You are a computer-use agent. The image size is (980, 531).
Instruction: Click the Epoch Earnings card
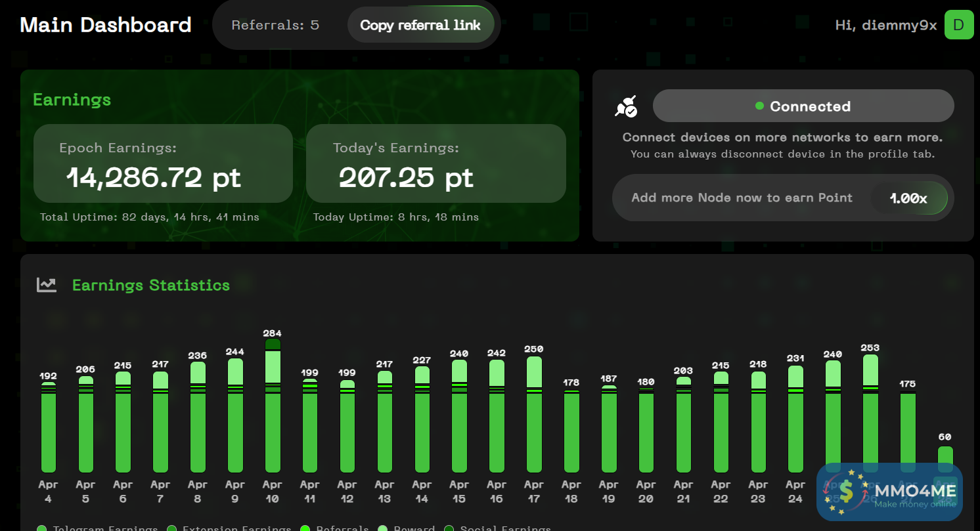(x=163, y=163)
